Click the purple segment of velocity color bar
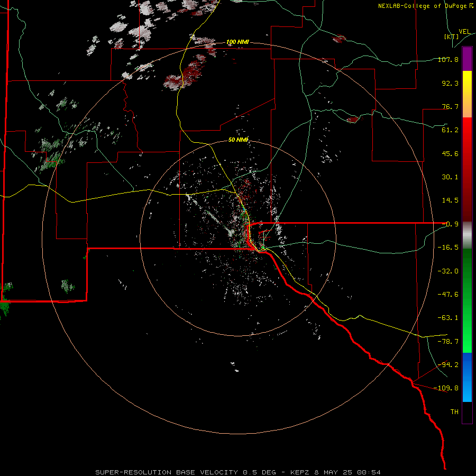The width and height of the screenshot is (476, 476). pyautogui.click(x=467, y=59)
